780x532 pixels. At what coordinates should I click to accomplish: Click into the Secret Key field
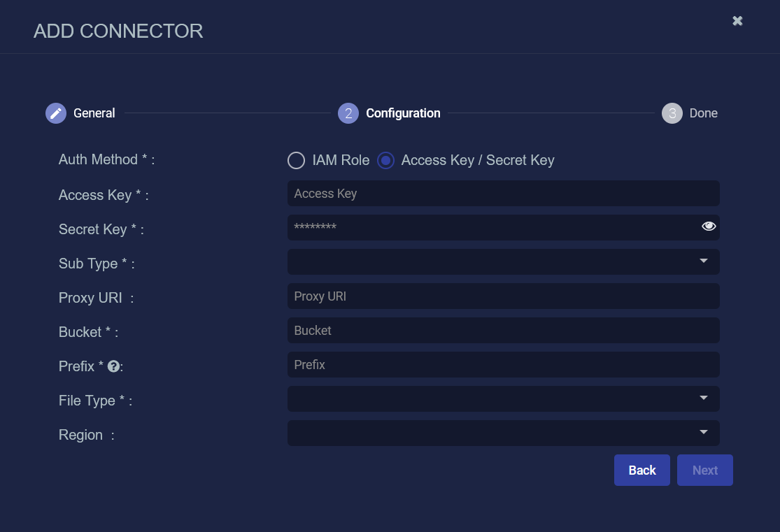492,227
